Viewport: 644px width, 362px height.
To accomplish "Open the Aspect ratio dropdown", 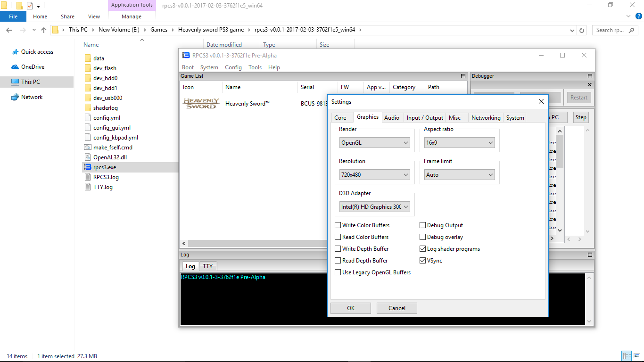I will pos(459,143).
